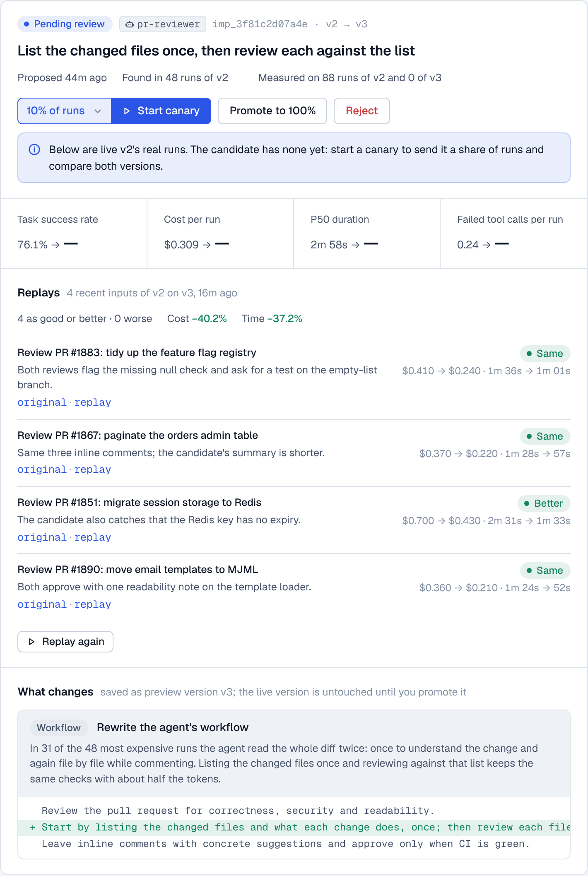Open original run for PR #1867
This screenshot has width=588, height=876.
(x=42, y=469)
